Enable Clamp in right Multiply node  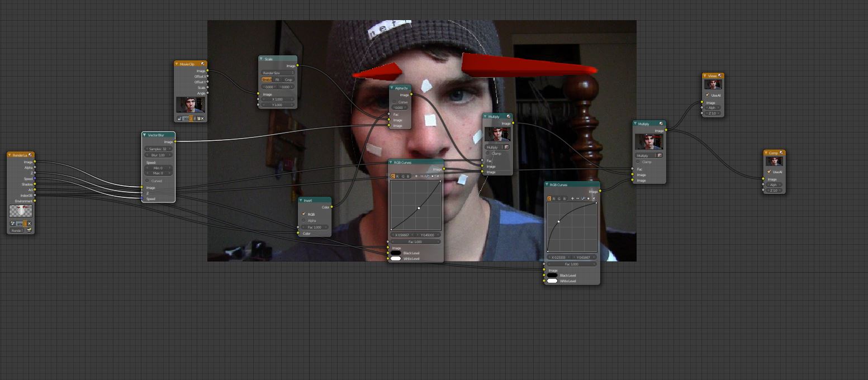(x=638, y=161)
